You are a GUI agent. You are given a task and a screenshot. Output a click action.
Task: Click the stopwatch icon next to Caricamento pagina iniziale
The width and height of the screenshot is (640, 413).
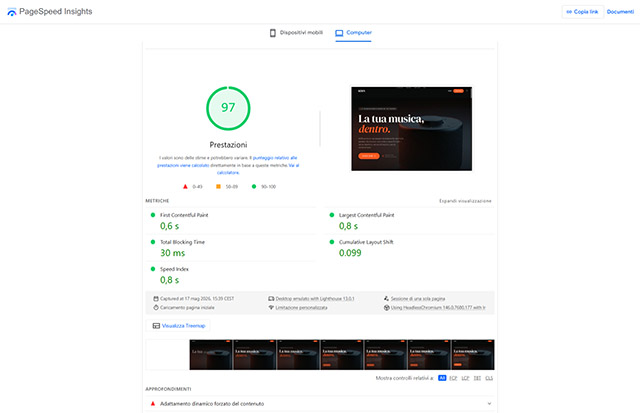click(x=156, y=308)
